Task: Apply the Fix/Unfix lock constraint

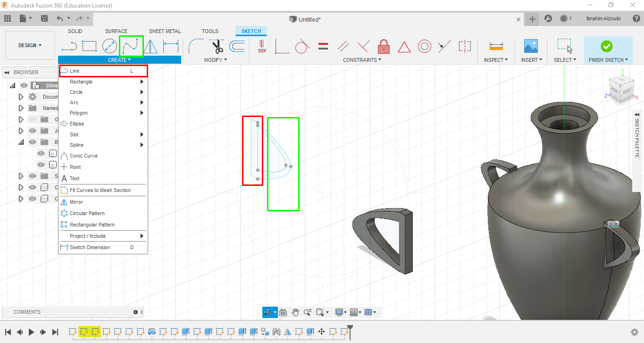Action: coord(384,46)
